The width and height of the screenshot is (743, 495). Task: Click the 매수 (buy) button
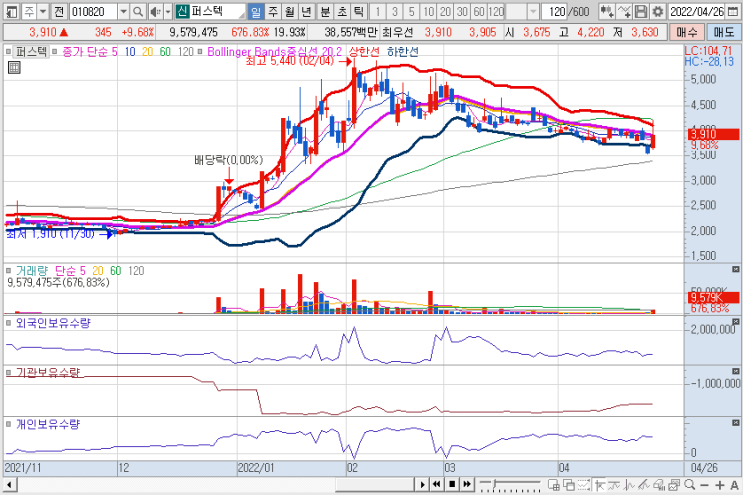687,32
